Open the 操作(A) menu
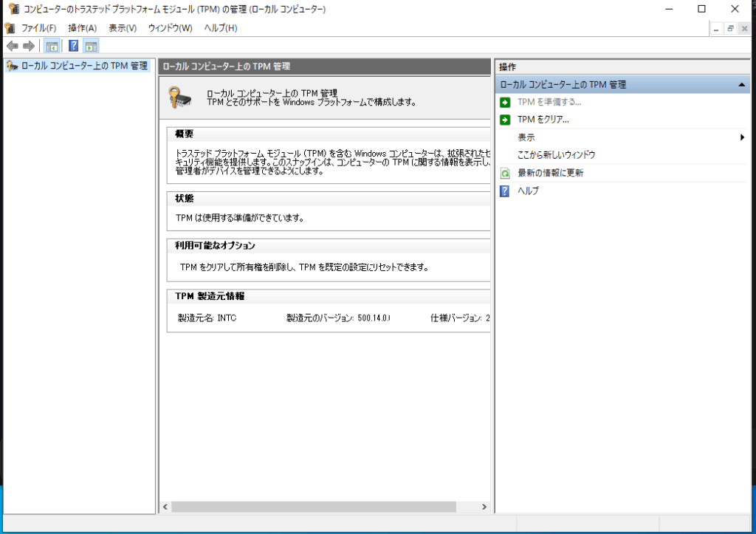 tap(82, 28)
